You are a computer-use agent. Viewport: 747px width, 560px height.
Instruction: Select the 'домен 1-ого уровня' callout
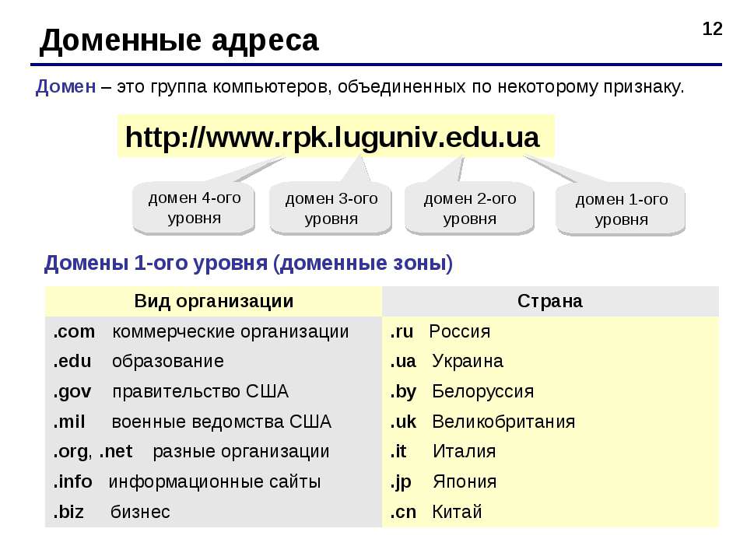(x=621, y=209)
